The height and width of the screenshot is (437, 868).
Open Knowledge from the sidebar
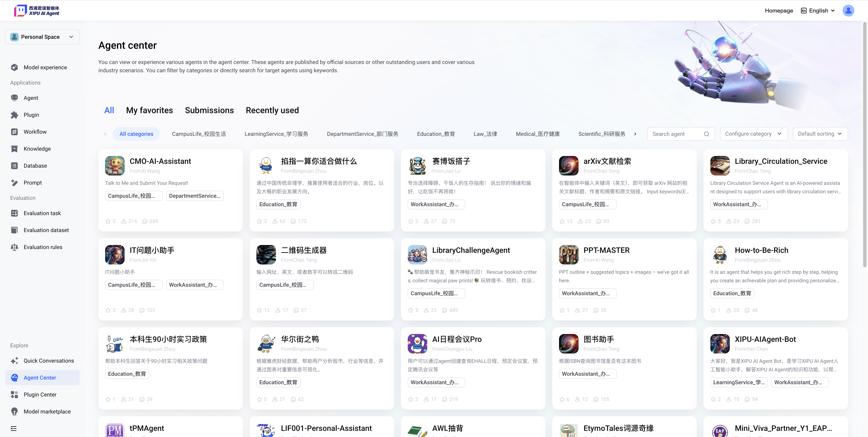point(37,149)
